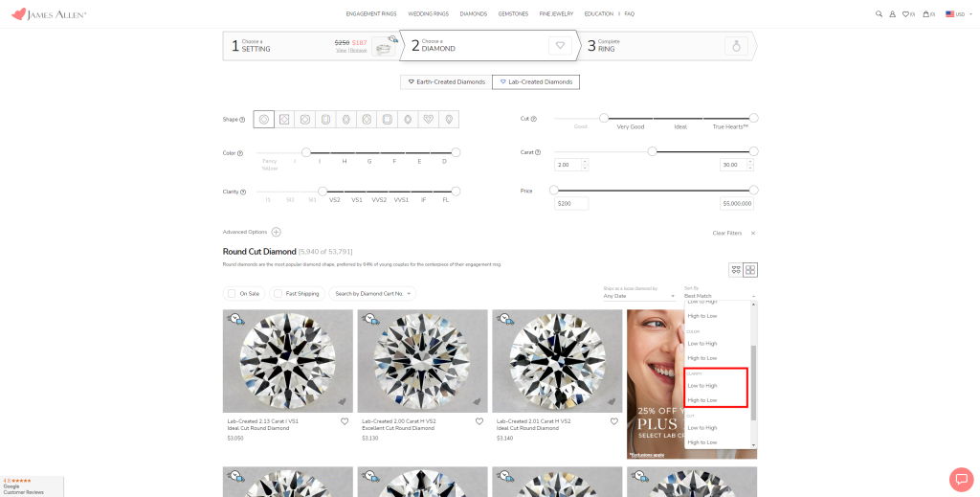This screenshot has height=497, width=980.
Task: Select the Cushion diamond shape icon
Action: point(305,120)
